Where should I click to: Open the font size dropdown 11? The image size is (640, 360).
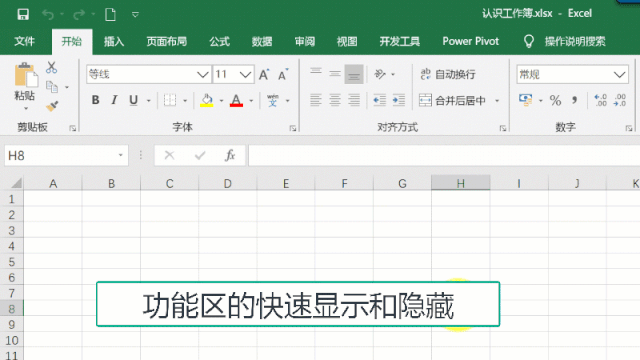[245, 74]
